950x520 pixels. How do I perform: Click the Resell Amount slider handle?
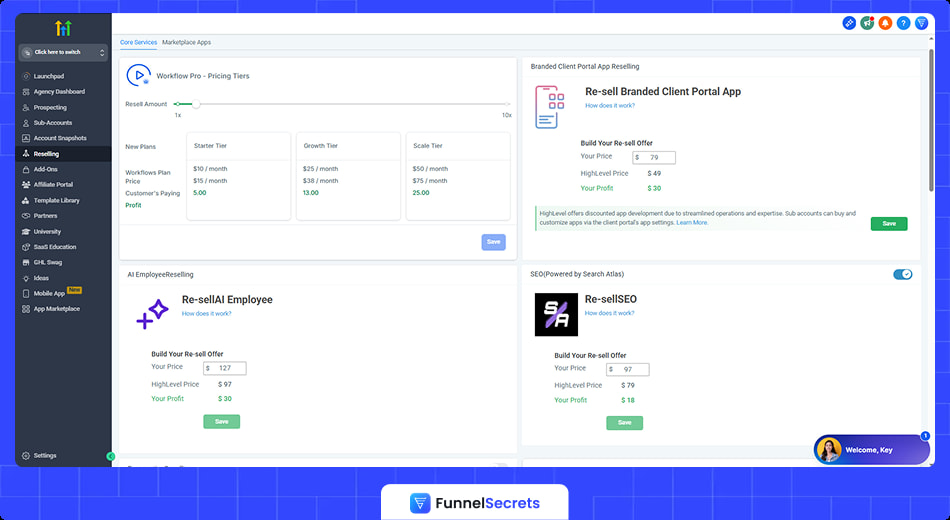click(196, 104)
